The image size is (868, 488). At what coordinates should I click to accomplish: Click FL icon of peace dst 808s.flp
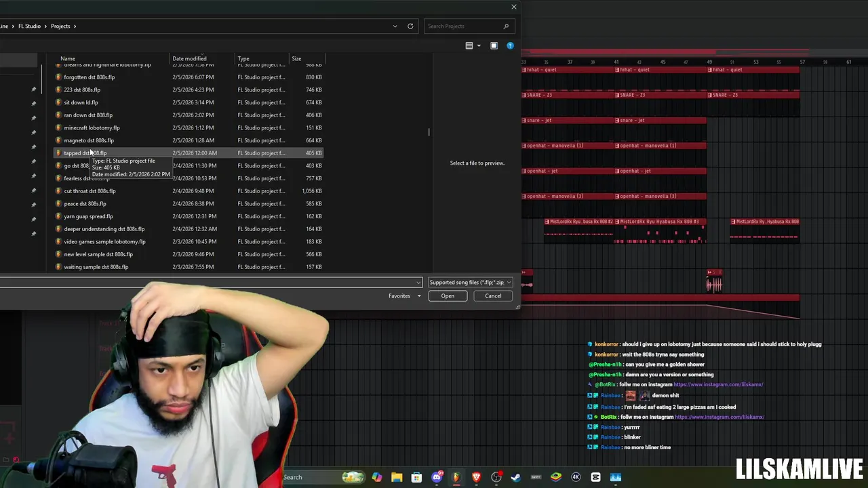tap(58, 203)
